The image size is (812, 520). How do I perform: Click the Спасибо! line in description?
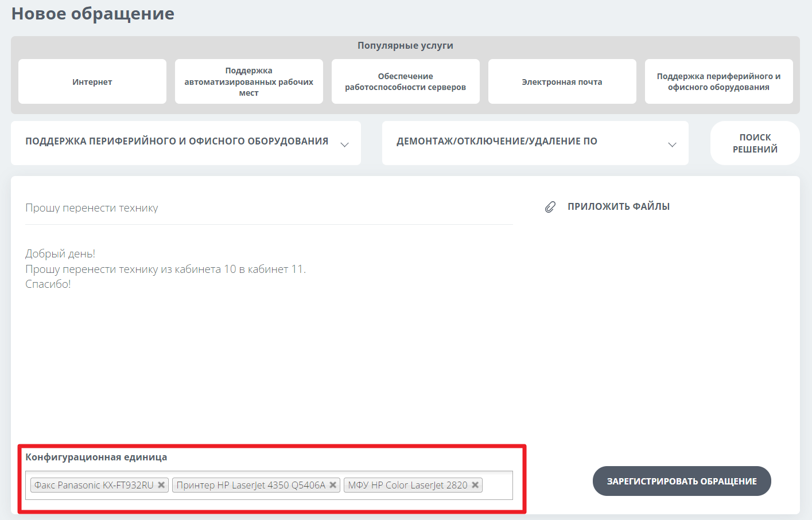(x=48, y=284)
